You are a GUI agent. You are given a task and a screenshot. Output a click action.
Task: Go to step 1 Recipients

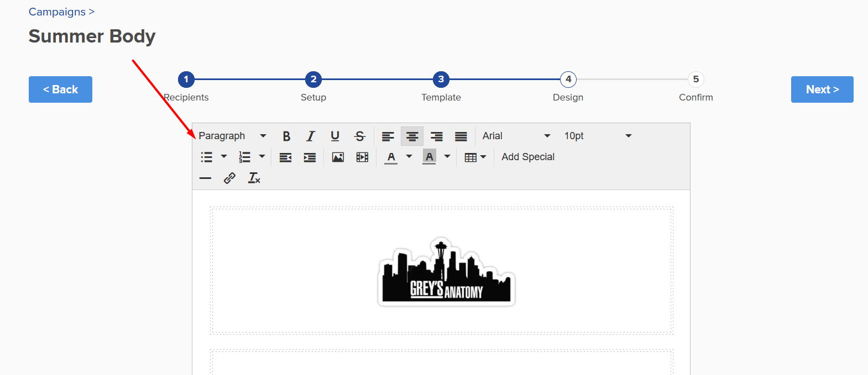click(186, 80)
